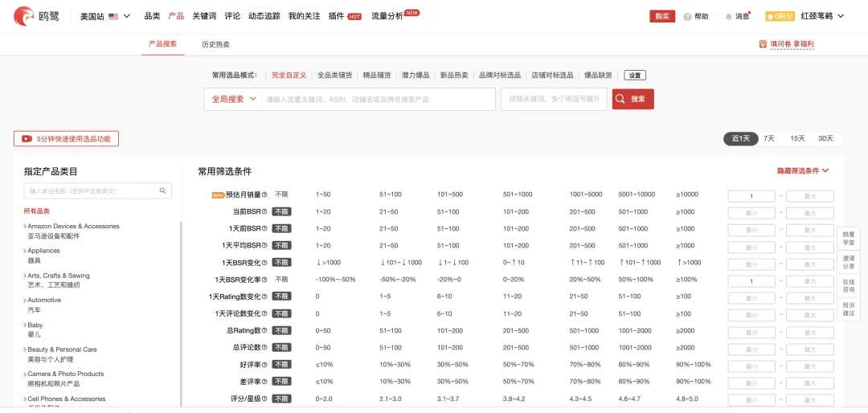The width and height of the screenshot is (868, 413).
Task: Click the category list scrollbar
Action: tap(181, 314)
